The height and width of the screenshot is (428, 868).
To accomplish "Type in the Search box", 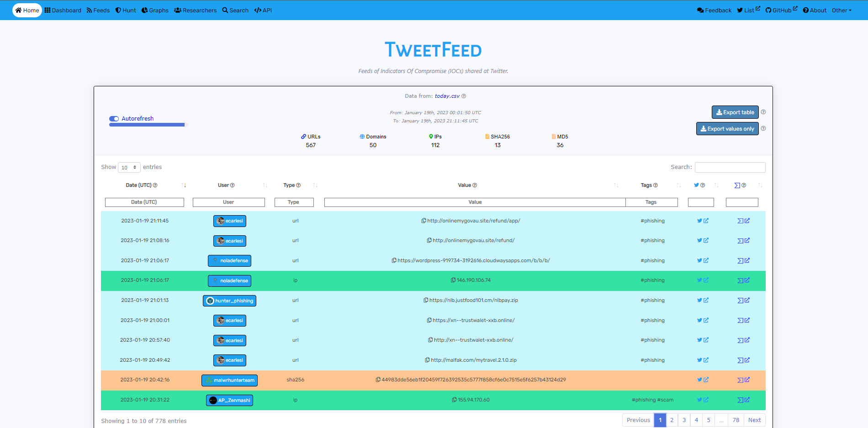I will 730,167.
